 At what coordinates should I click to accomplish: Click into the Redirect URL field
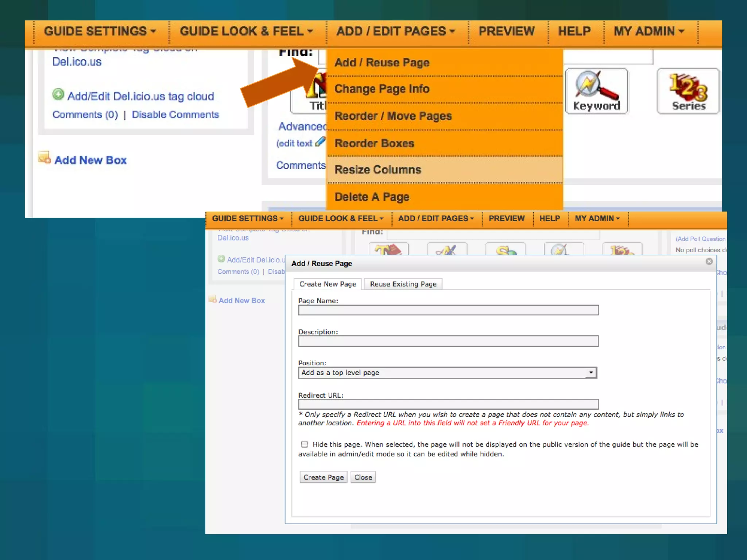pos(448,404)
